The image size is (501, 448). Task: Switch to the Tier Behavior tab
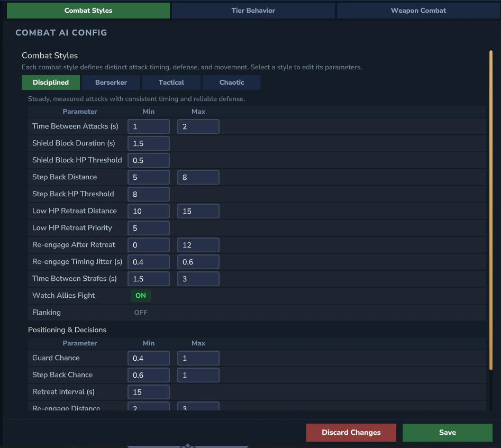point(253,10)
